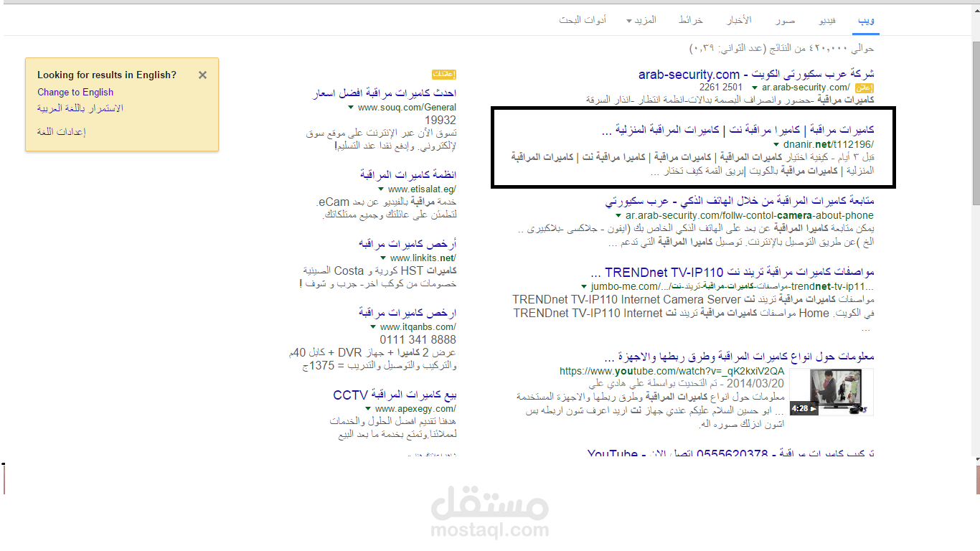Expand arrow beside dnanir.net/t112196 URL
Image resolution: width=980 pixels, height=551 pixels.
point(776,144)
